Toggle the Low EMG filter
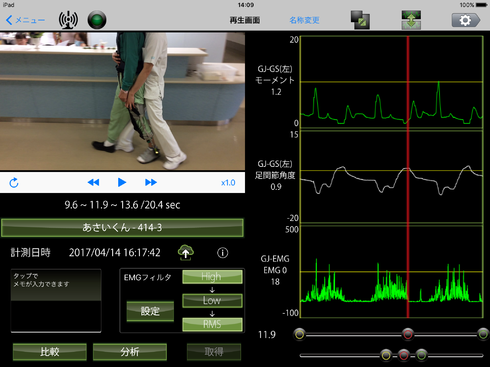This screenshot has height=367, width=490. (212, 301)
